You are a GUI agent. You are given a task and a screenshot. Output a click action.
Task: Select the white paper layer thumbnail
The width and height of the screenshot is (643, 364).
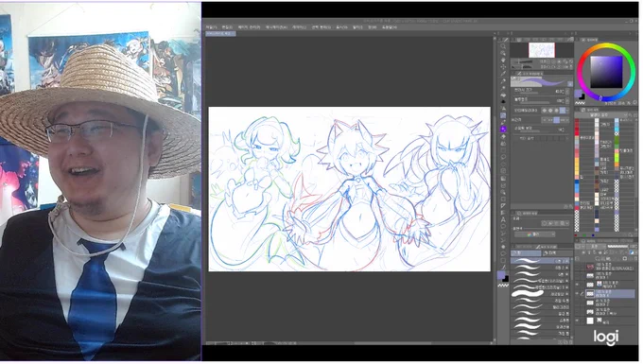pyautogui.click(x=590, y=321)
